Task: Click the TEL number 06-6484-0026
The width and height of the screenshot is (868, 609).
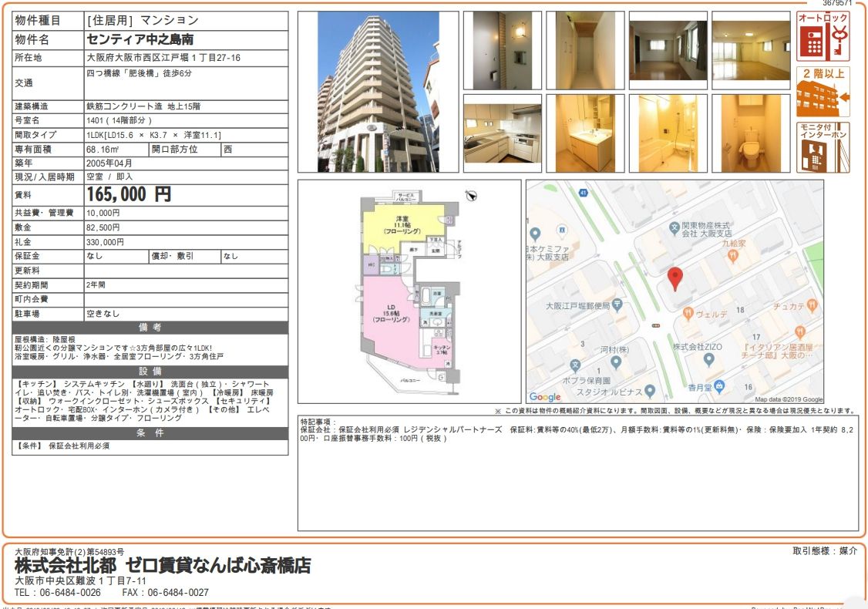Action: [70, 592]
